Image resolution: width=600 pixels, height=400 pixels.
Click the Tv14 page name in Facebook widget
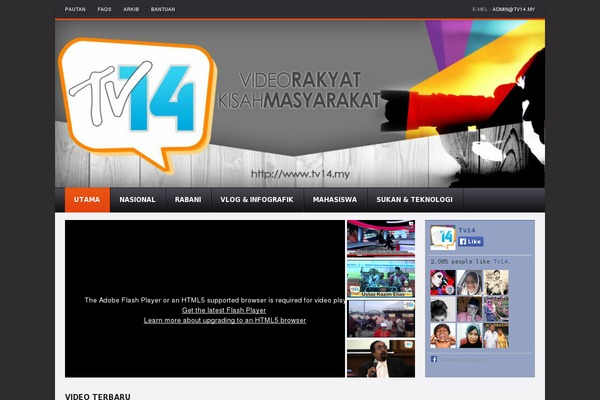[467, 230]
